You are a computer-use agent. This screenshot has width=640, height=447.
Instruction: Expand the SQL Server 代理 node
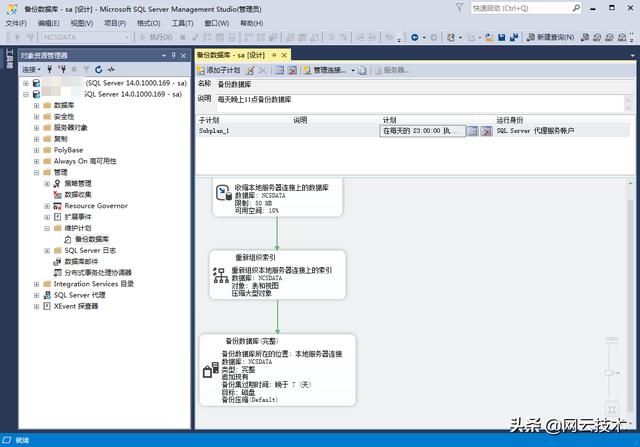click(x=37, y=295)
